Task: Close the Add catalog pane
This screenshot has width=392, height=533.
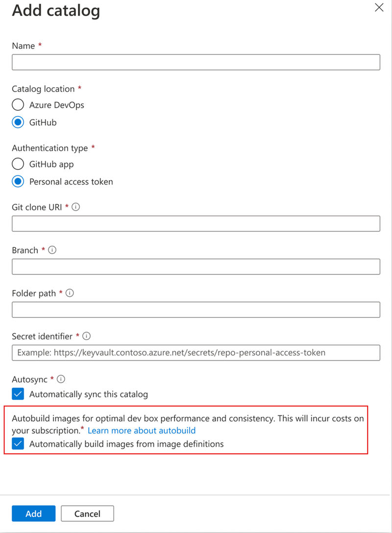Action: (x=379, y=7)
